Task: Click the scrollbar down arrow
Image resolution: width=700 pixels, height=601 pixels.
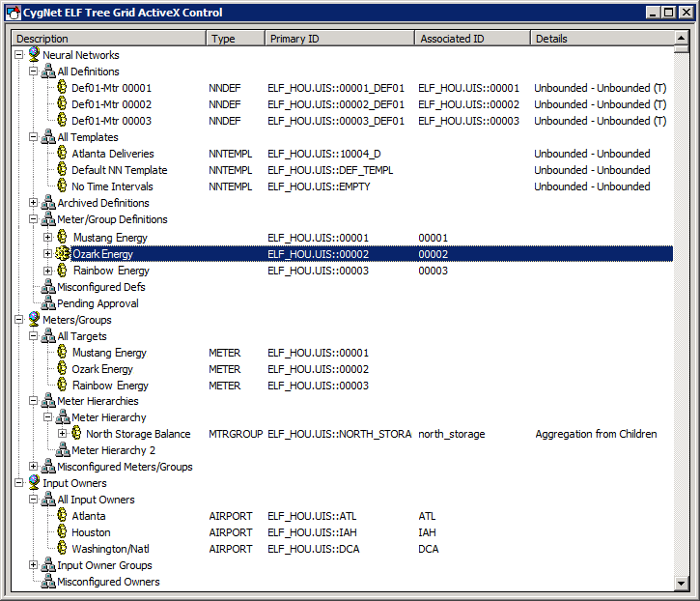Action: (x=682, y=583)
